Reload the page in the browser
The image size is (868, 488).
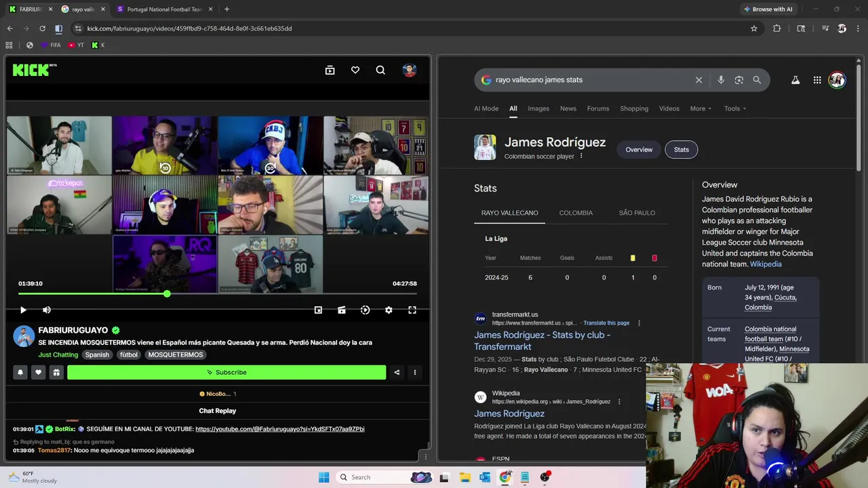(42, 28)
